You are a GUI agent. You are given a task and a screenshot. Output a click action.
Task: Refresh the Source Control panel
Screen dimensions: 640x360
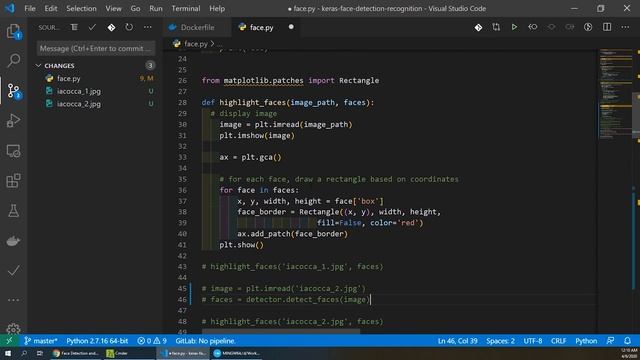click(x=129, y=27)
